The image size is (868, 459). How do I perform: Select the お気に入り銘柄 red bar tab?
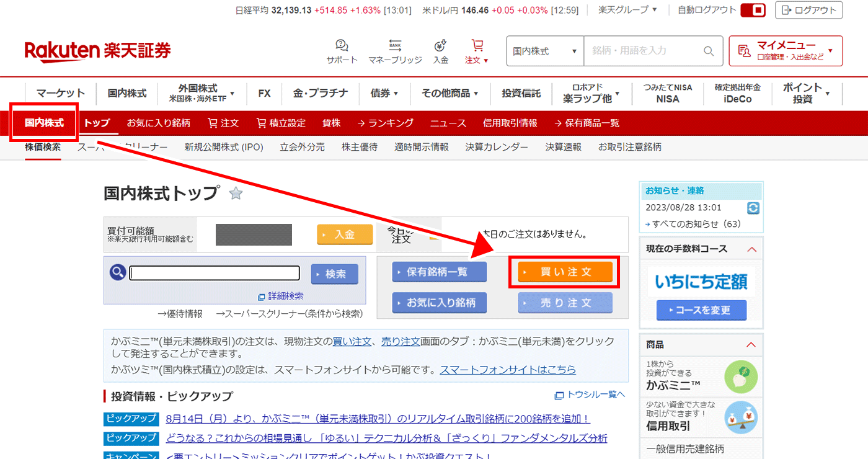tap(159, 123)
